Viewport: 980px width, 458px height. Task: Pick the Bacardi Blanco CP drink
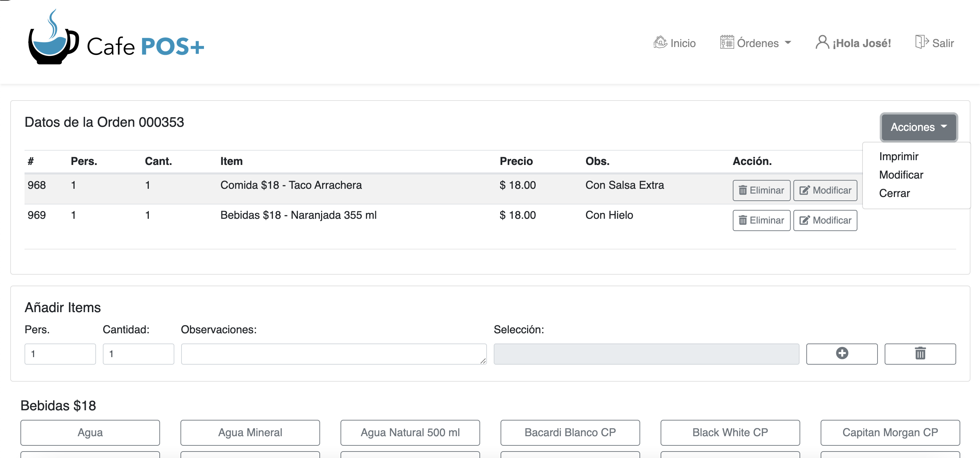coord(570,432)
